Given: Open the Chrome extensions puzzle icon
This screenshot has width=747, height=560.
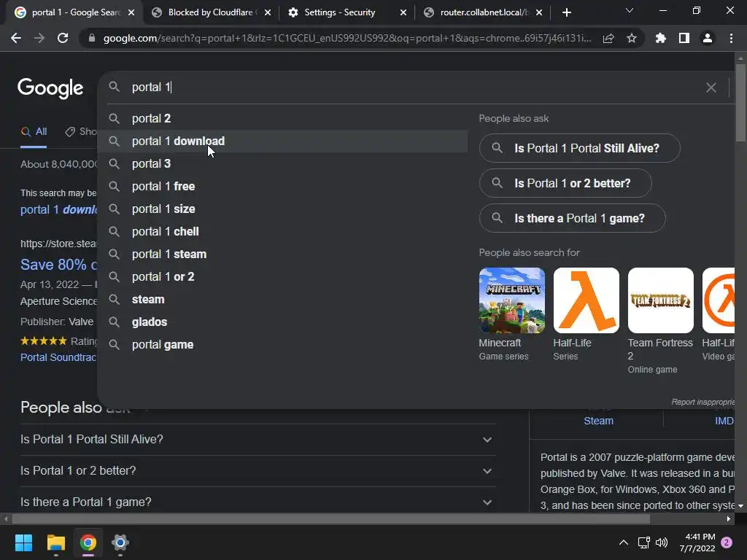Looking at the screenshot, I should [x=661, y=38].
